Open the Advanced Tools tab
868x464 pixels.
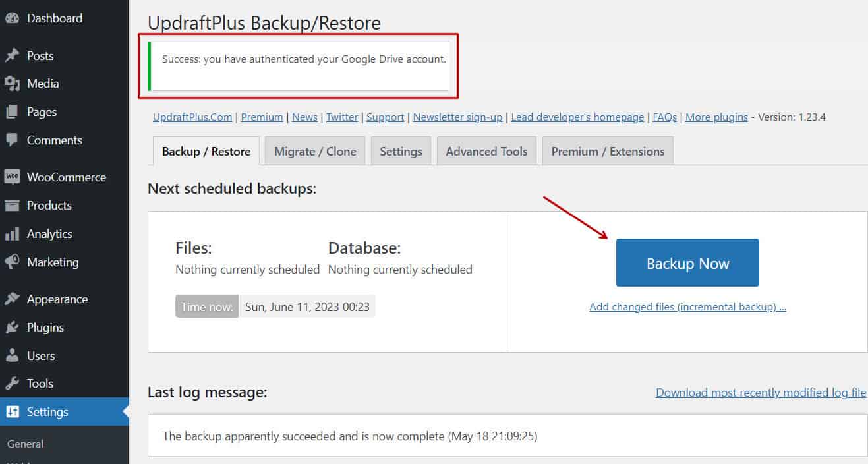click(486, 151)
